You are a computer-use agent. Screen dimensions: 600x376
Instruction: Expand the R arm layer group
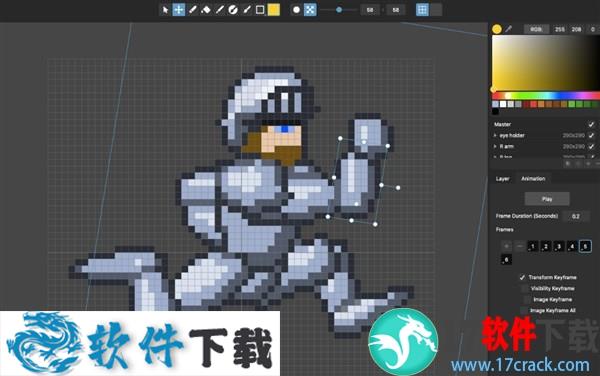(495, 146)
